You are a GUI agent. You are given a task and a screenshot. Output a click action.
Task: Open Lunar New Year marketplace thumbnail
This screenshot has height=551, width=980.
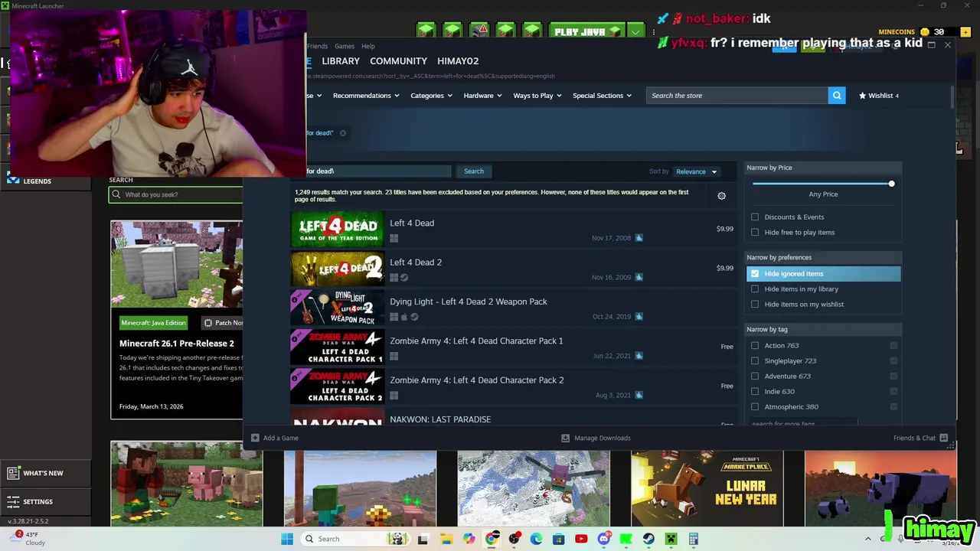coord(707,488)
